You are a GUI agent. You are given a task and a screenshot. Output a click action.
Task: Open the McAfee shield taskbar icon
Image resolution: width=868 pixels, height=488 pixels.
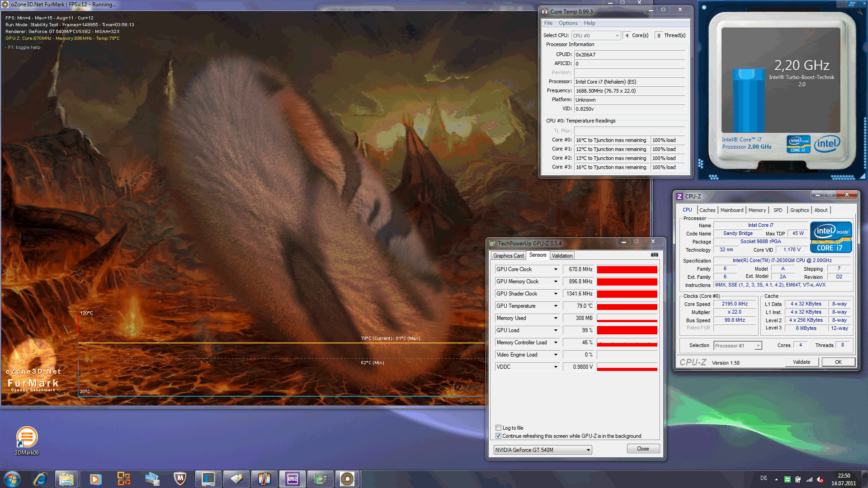tap(180, 479)
